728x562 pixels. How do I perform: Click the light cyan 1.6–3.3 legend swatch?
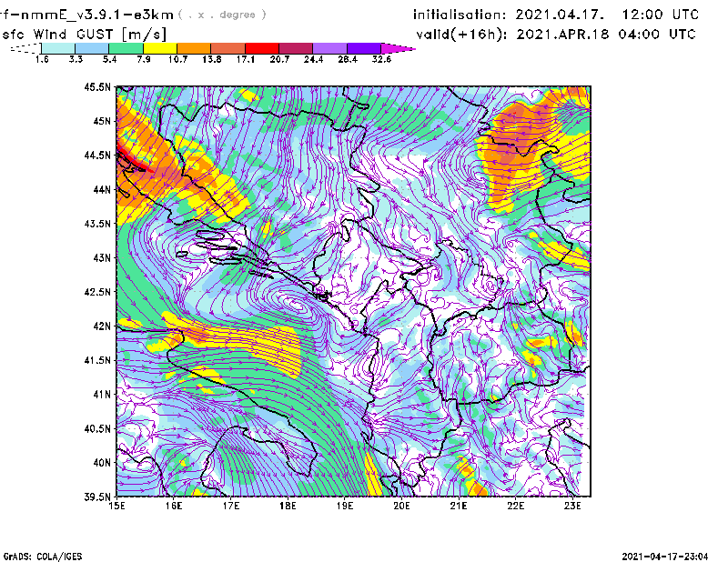pos(58,48)
